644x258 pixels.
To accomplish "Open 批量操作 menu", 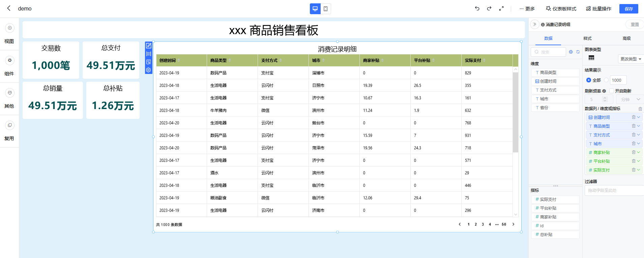I will [599, 9].
